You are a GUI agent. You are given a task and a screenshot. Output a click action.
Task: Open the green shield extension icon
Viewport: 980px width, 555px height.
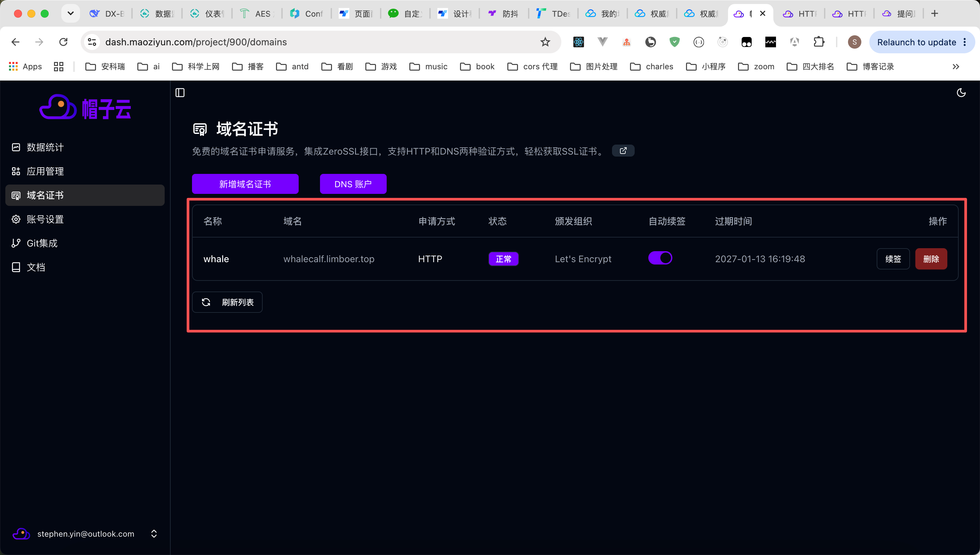point(675,42)
